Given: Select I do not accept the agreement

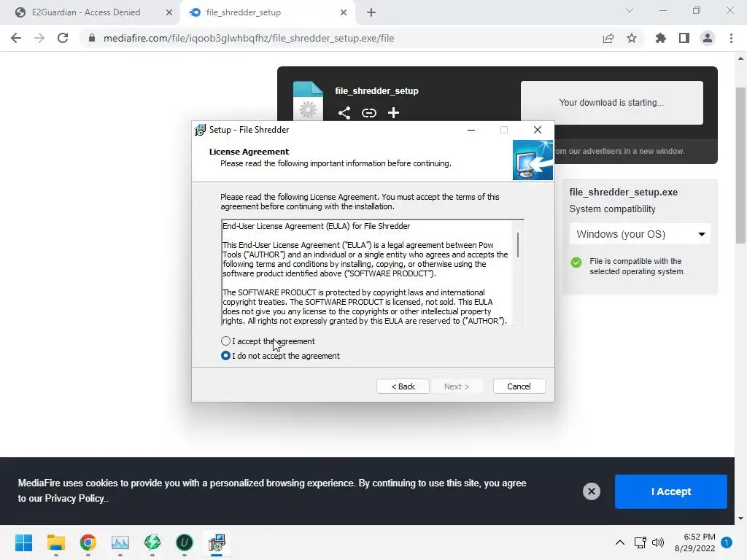Looking at the screenshot, I should [x=225, y=356].
